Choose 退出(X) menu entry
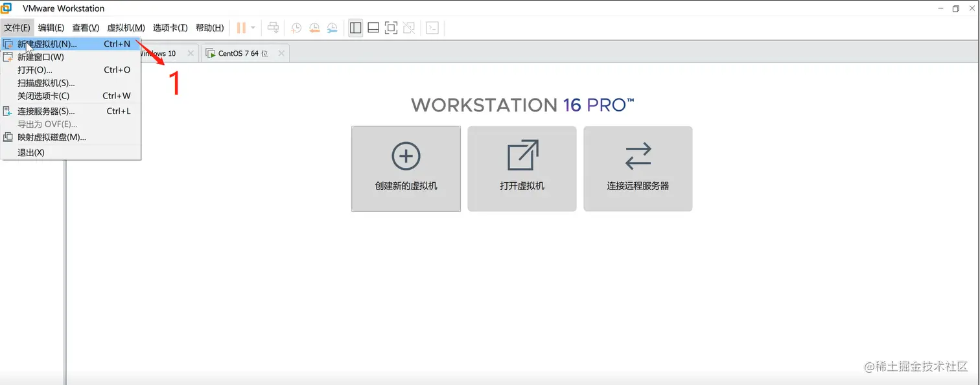 tap(71, 153)
